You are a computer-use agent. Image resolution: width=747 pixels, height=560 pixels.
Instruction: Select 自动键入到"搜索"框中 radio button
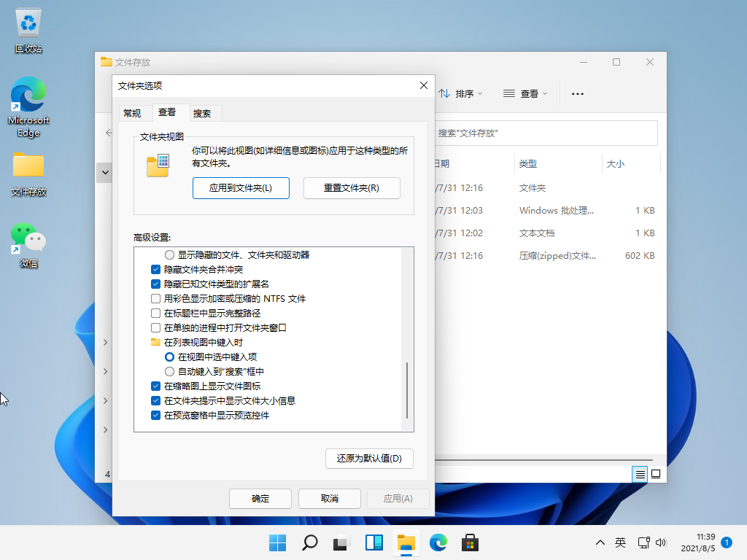tap(170, 371)
